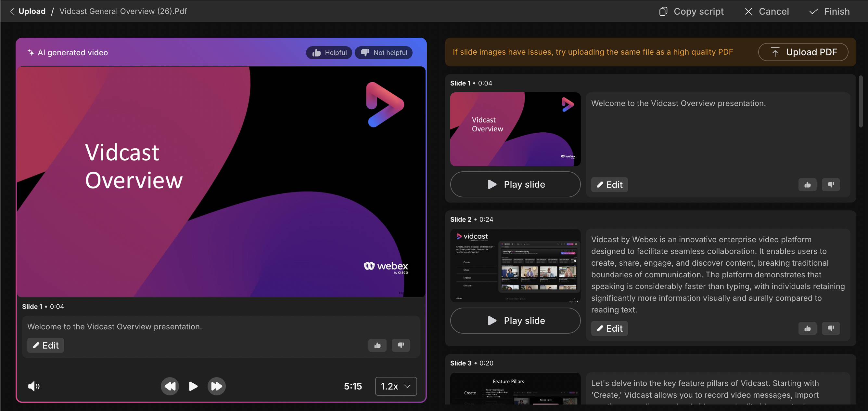868x411 pixels.
Task: Click the 'Slide 2 • 0:24' header label
Action: click(471, 219)
